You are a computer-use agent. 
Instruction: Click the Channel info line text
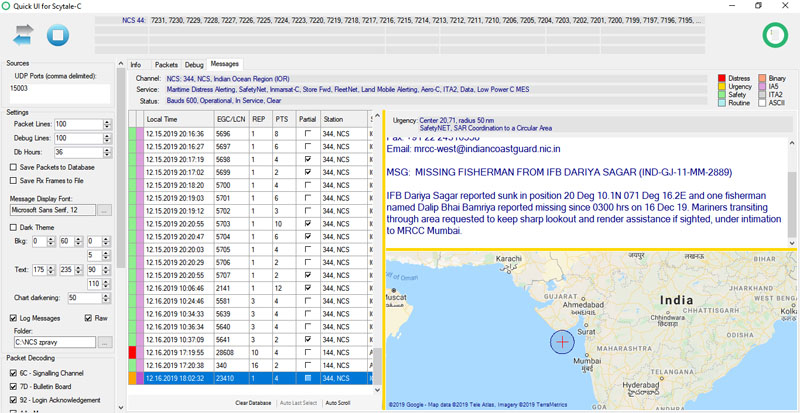[x=228, y=79]
